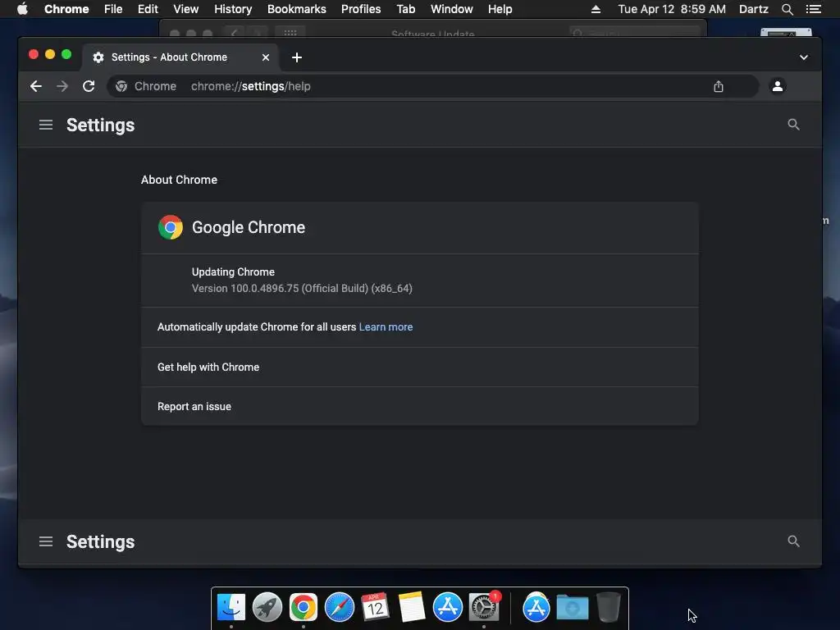Image resolution: width=840 pixels, height=630 pixels.
Task: Expand the tab search chevron
Action: [x=804, y=57]
